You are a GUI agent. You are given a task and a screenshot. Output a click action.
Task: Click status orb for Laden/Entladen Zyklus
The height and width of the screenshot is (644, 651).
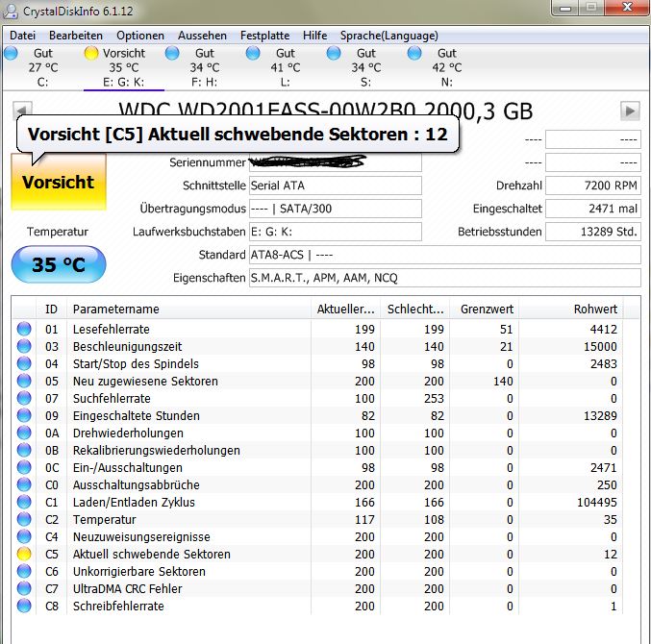(24, 502)
